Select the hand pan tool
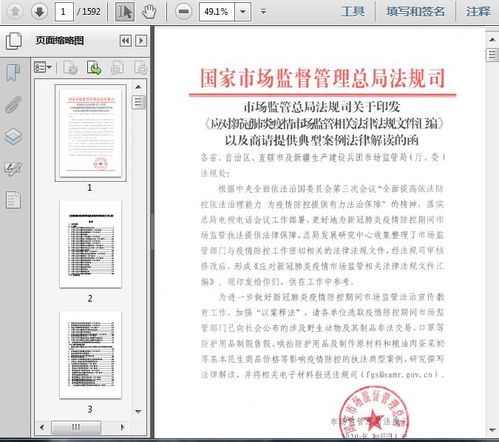 click(x=149, y=12)
